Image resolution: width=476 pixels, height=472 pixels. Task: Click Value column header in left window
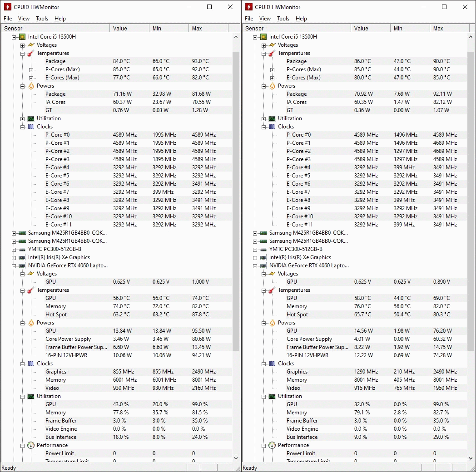[x=129, y=28]
